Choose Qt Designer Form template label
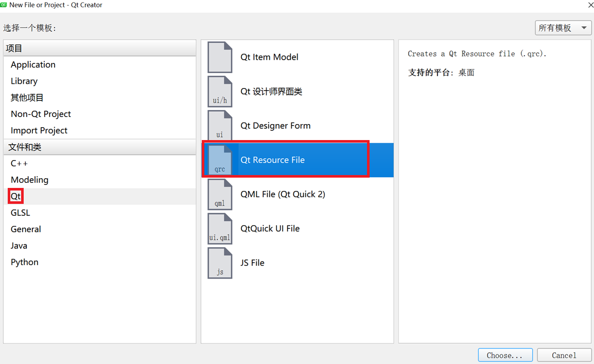 275,126
